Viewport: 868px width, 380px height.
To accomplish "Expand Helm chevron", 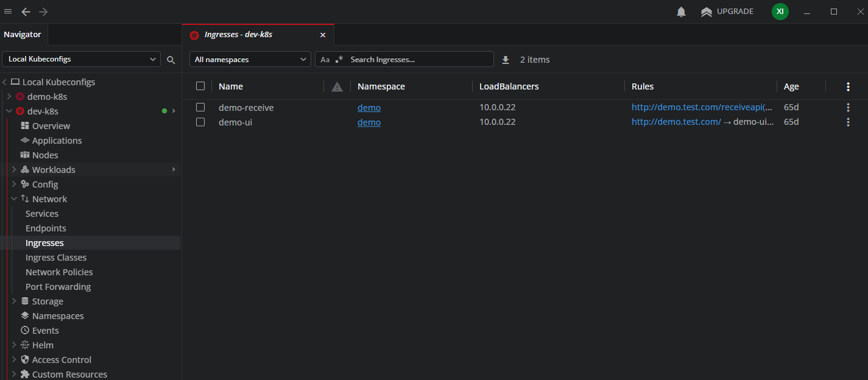I will pyautogui.click(x=14, y=345).
